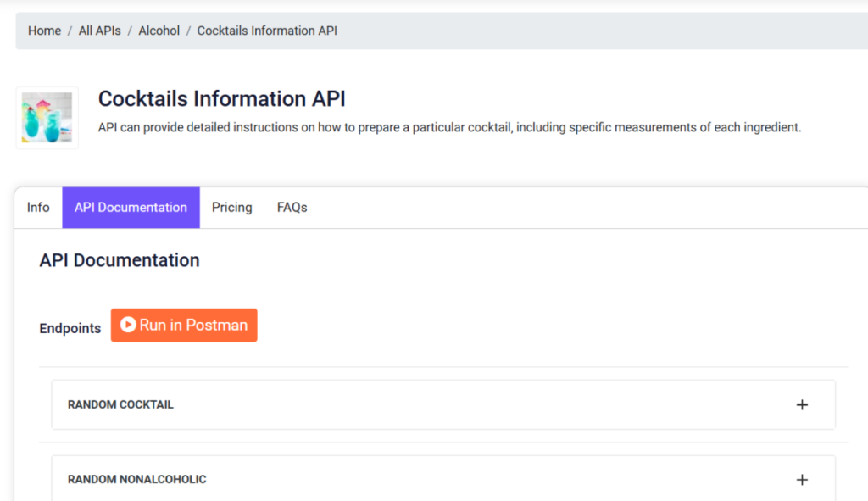868x501 pixels.
Task: Open the Alcohol category breadcrumb link
Action: point(159,31)
